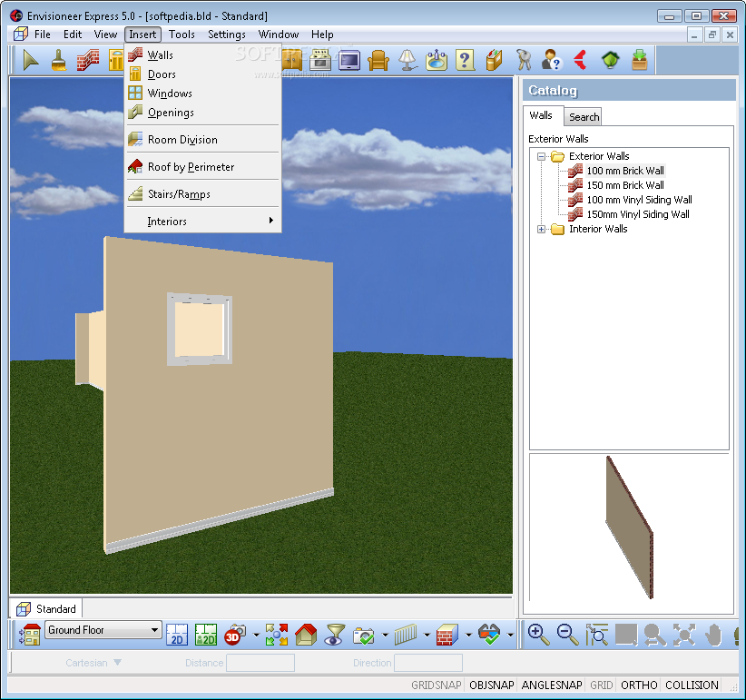Select 150 mm Brick Wall item

point(625,185)
